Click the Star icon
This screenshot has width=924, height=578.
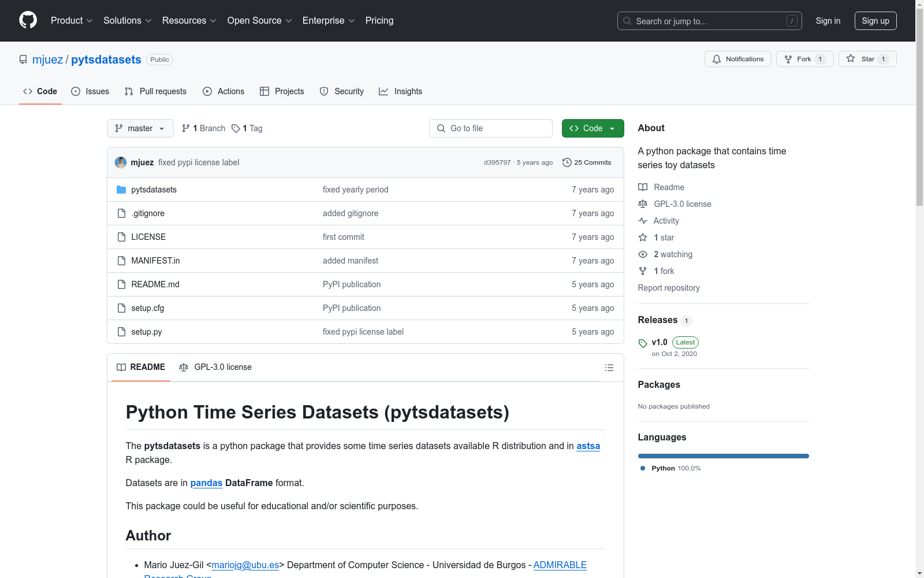tap(851, 58)
